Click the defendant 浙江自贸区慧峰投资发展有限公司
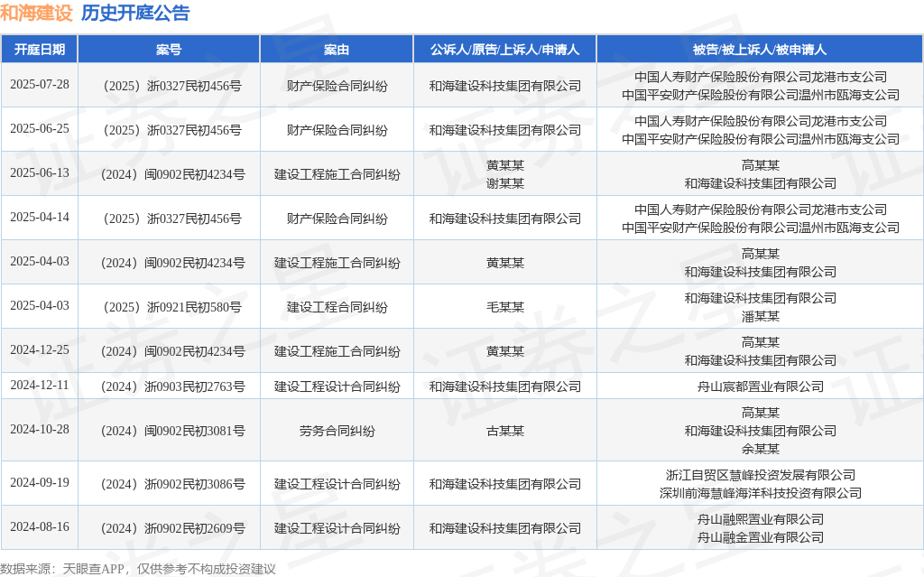The image size is (924, 577). coord(760,475)
